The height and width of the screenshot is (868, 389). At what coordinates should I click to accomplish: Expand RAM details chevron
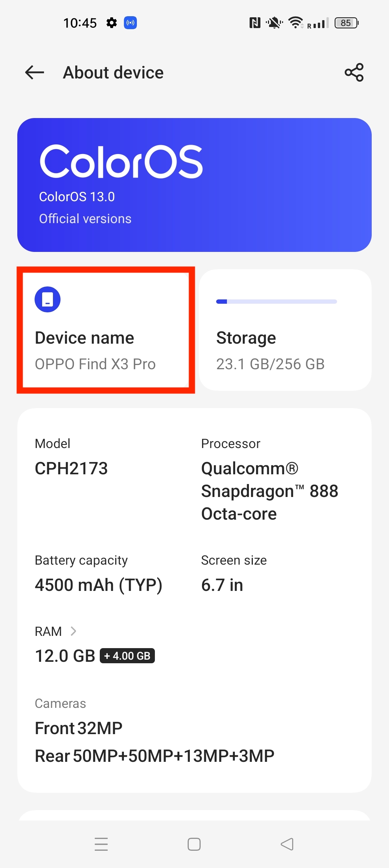(x=73, y=631)
